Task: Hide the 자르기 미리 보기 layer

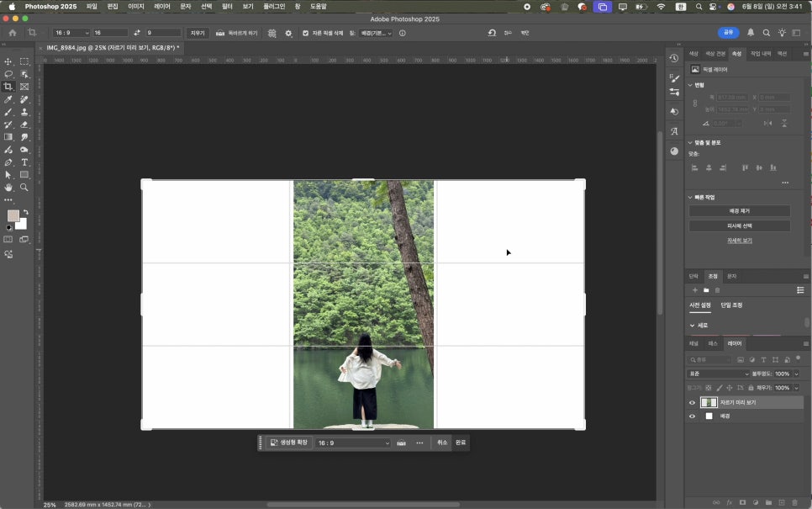Action: click(692, 402)
